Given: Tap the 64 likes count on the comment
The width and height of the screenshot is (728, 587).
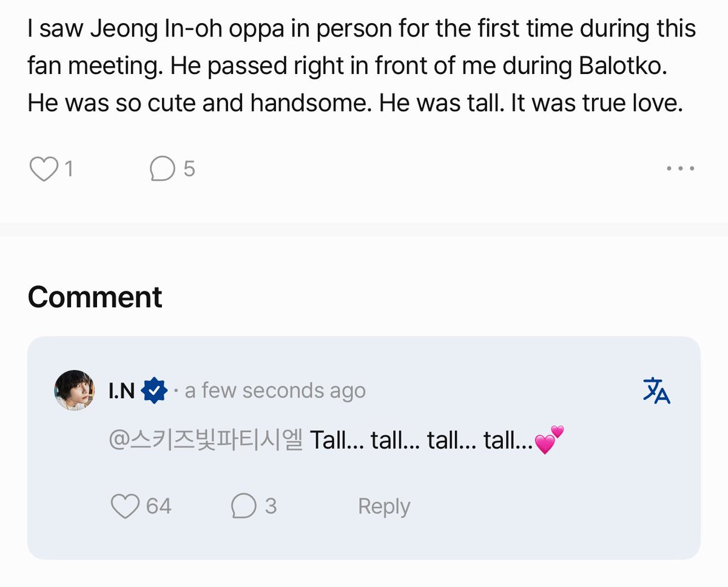Looking at the screenshot, I should click(158, 506).
